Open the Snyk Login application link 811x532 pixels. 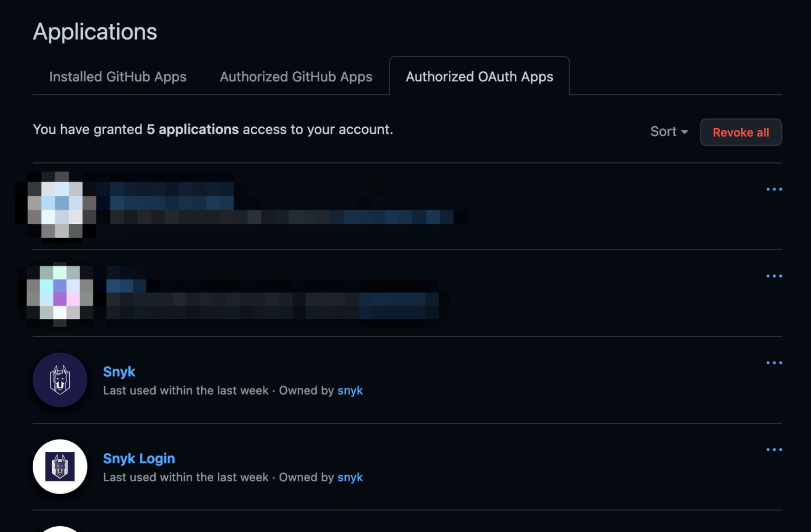pos(139,458)
